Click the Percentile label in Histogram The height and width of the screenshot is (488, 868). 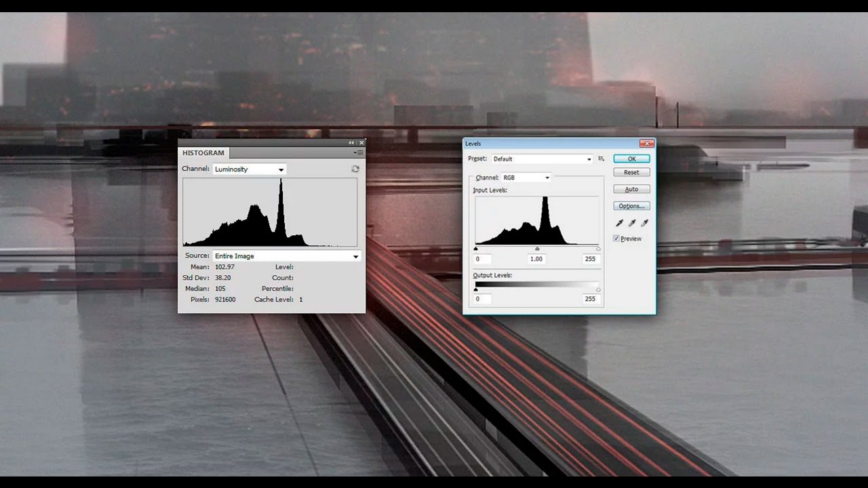[x=277, y=289]
